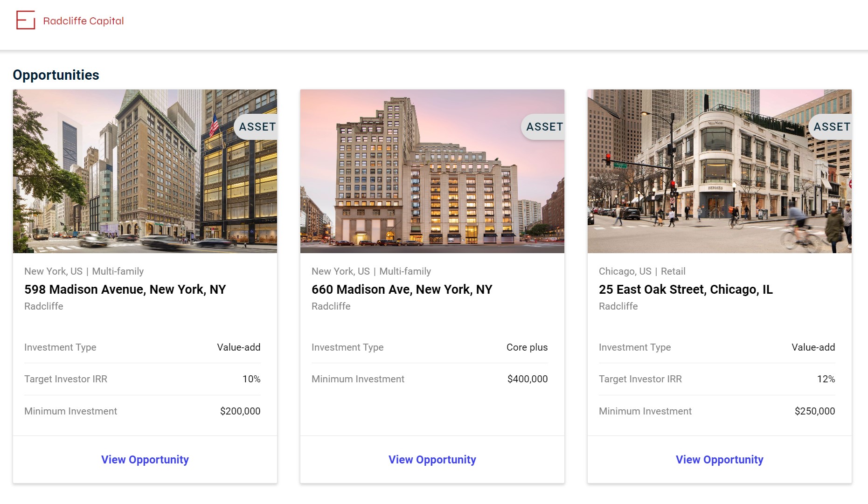The width and height of the screenshot is (868, 504).
Task: View Opportunity for 598 Madison Avenue
Action: pyautogui.click(x=145, y=460)
